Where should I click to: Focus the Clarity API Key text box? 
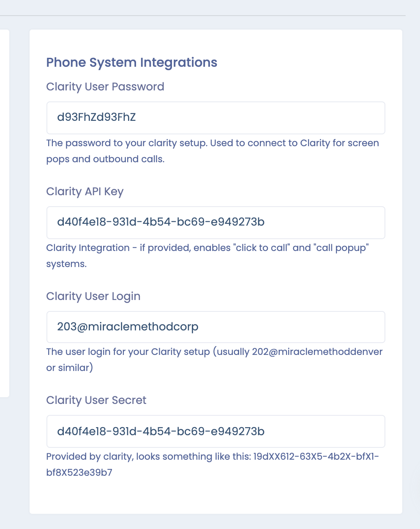(x=215, y=222)
